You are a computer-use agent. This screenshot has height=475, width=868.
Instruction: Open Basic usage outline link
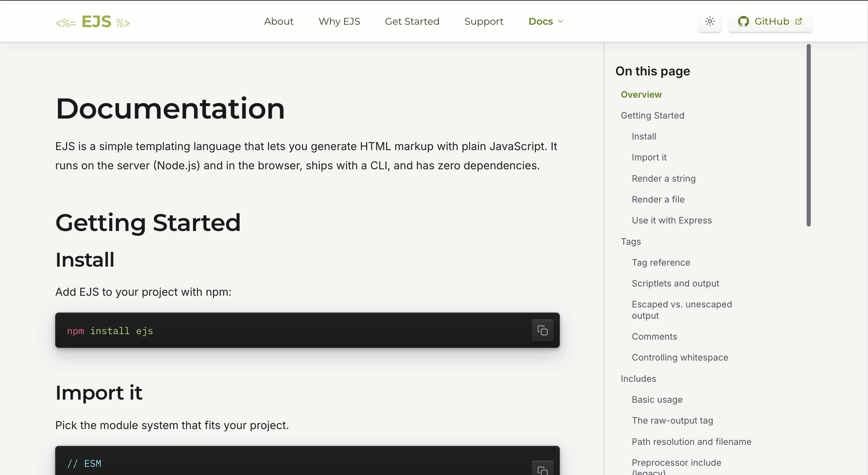[657, 400]
